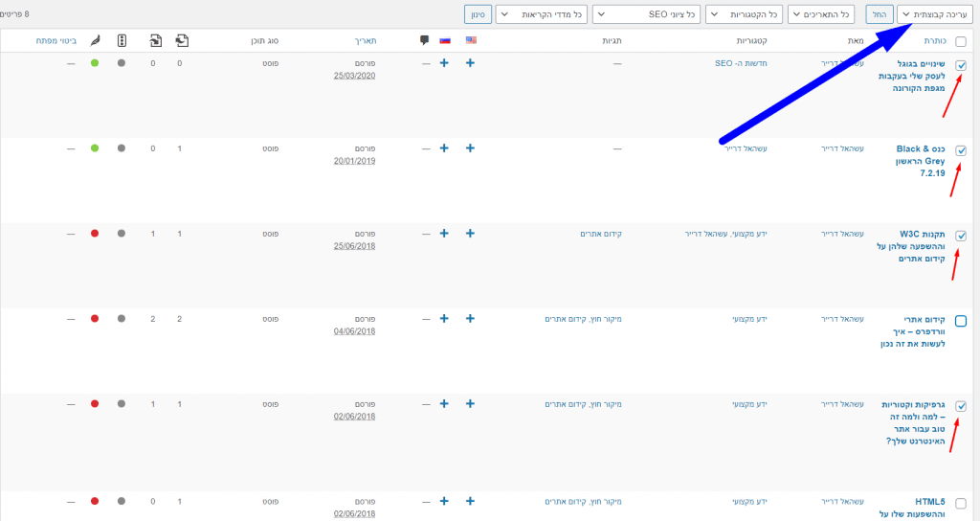The image size is (980, 521).
Task: Open post תקנות W3C וההשפעה שלהן
Action: pos(911,246)
